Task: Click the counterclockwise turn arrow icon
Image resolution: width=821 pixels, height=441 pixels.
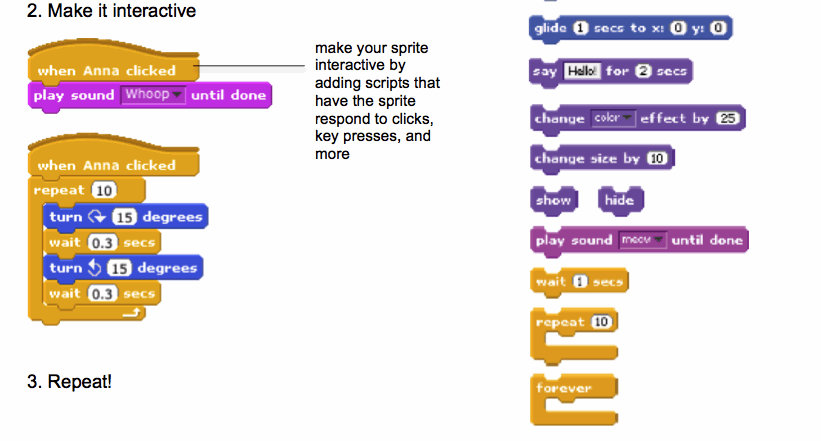Action: click(96, 269)
